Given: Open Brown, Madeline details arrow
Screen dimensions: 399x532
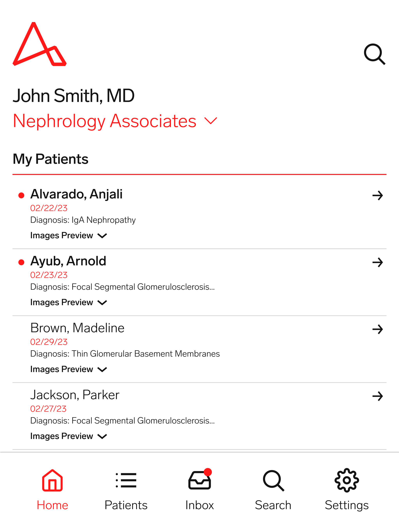Looking at the screenshot, I should [377, 329].
